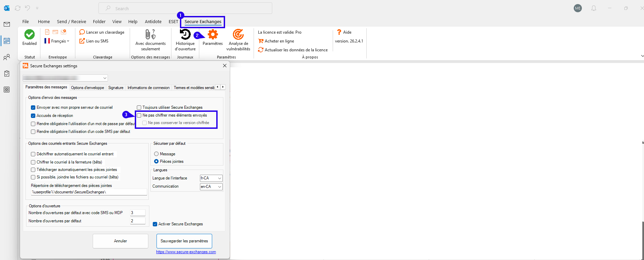Screen dimensions: 644x260
Task: Start Lancer un clavardage chat
Action: [x=102, y=32]
